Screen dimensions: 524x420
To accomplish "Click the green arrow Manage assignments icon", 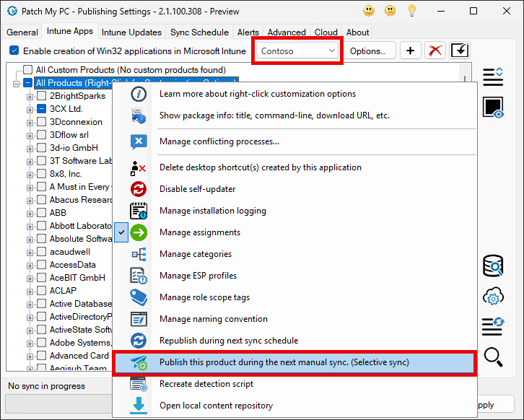I will (x=139, y=232).
